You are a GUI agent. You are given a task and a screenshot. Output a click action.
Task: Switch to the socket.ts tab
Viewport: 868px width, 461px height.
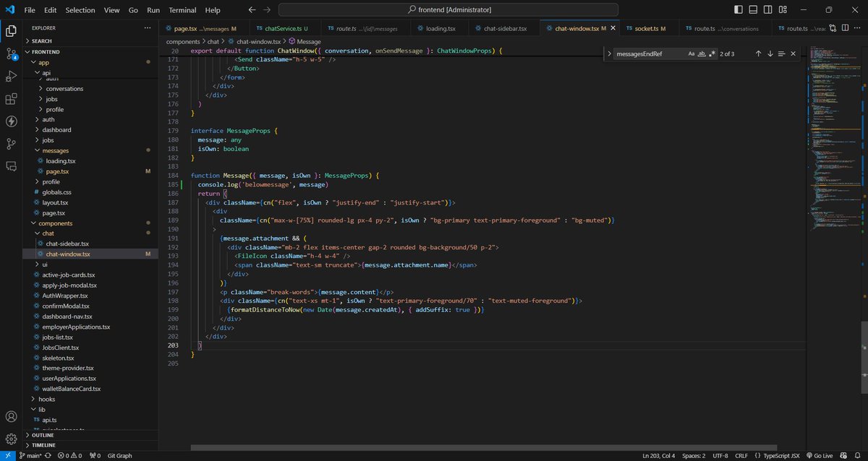pyautogui.click(x=647, y=27)
